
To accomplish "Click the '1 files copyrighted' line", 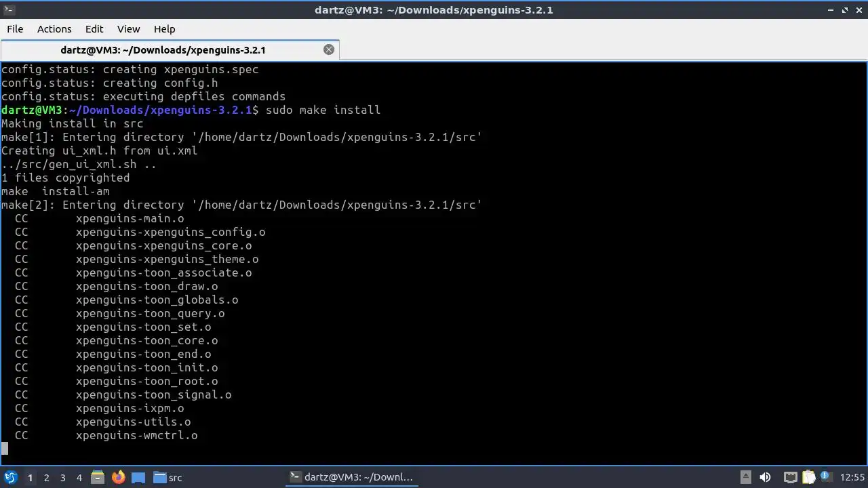I will [65, 178].
